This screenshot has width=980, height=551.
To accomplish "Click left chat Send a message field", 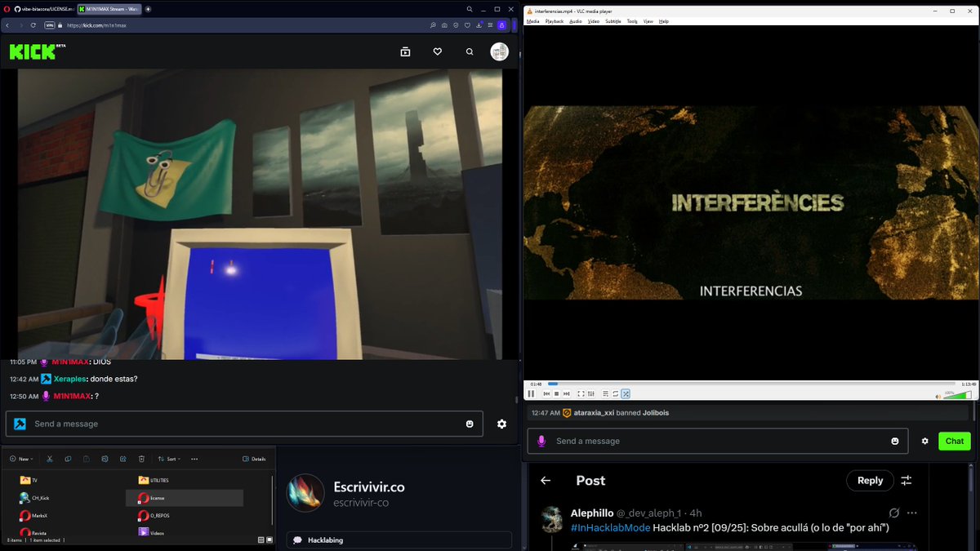I will [x=244, y=424].
